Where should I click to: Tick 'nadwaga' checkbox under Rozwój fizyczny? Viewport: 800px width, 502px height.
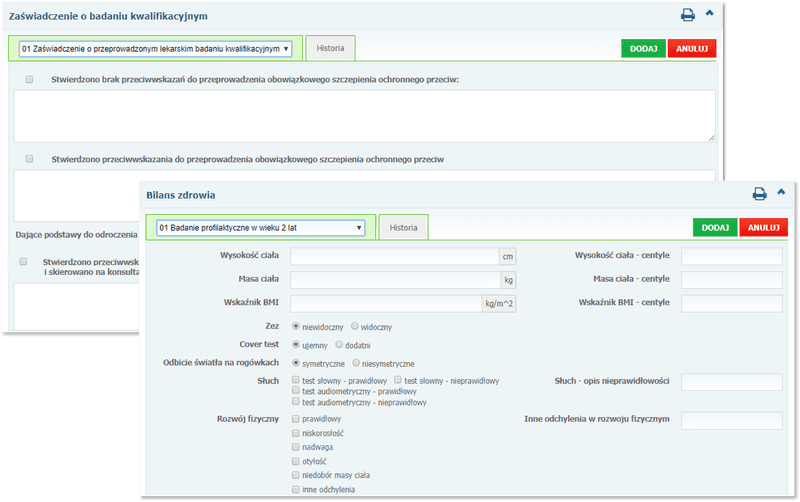click(x=295, y=448)
